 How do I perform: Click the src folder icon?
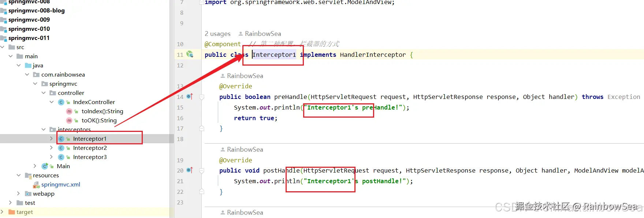click(12, 47)
